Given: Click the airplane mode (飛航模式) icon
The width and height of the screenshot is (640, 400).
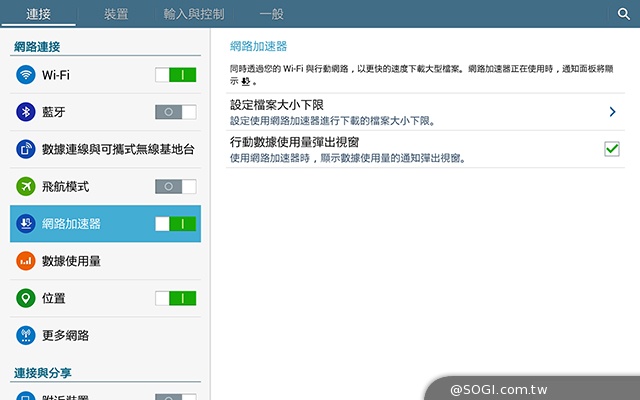Looking at the screenshot, I should [26, 186].
